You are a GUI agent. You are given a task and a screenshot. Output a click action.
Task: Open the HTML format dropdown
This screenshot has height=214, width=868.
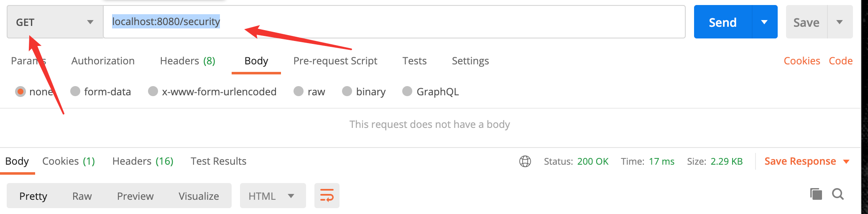pyautogui.click(x=272, y=196)
